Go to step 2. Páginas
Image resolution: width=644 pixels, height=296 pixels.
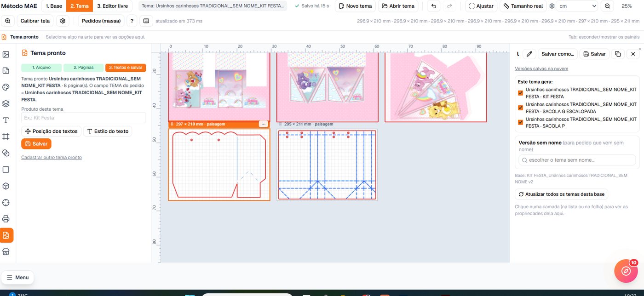[x=83, y=68]
